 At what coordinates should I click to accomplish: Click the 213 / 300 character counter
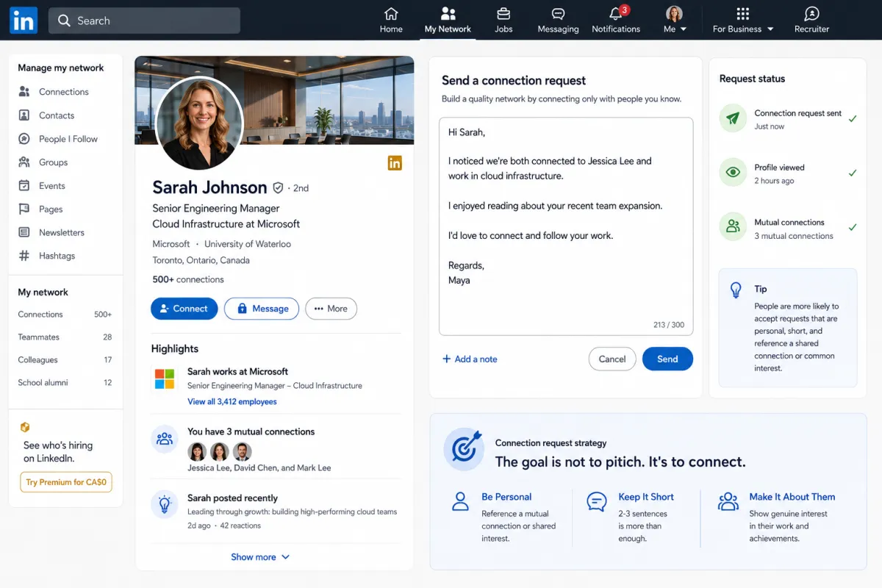pyautogui.click(x=669, y=325)
